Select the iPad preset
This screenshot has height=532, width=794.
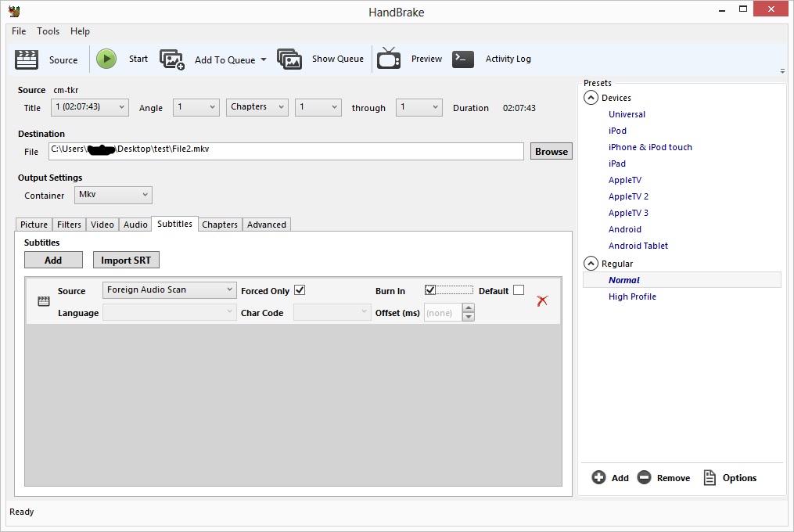click(x=616, y=164)
